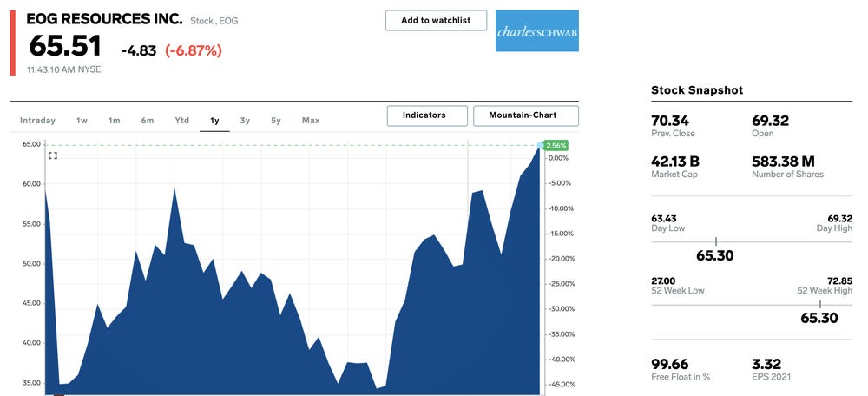Click the Day Low/High range marker
Screen dimensions: 868x396
click(716, 242)
